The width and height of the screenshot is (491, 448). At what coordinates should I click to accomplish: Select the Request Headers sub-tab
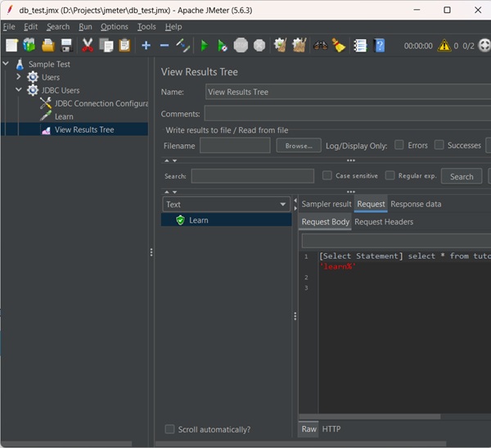point(384,222)
